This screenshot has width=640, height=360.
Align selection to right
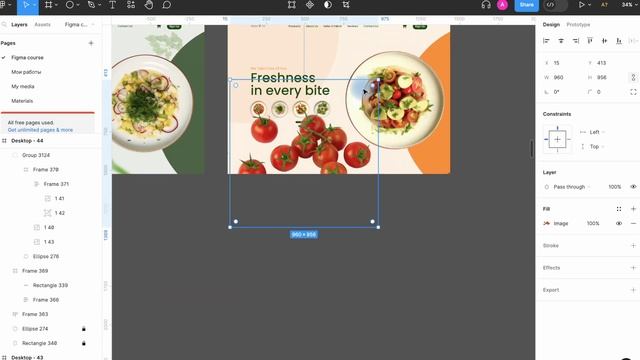(576, 41)
